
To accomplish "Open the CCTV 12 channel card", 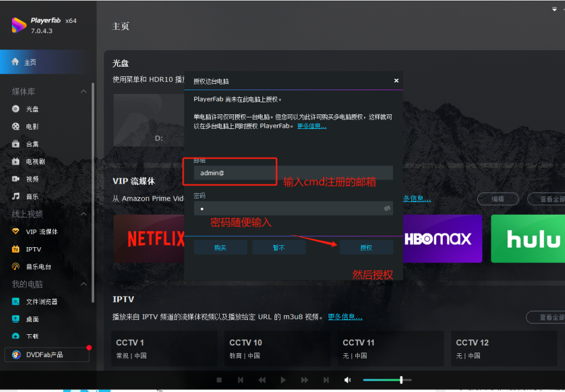I will 504,349.
